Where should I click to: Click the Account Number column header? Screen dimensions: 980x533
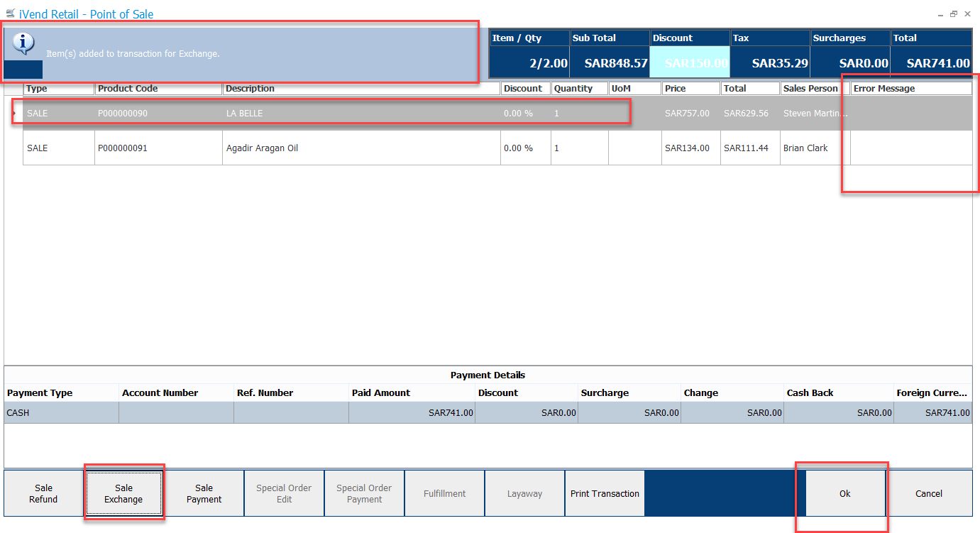click(x=176, y=392)
